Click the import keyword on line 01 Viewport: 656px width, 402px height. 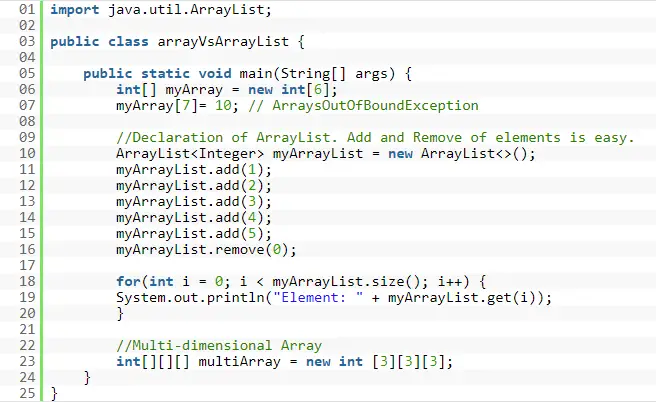75,10
